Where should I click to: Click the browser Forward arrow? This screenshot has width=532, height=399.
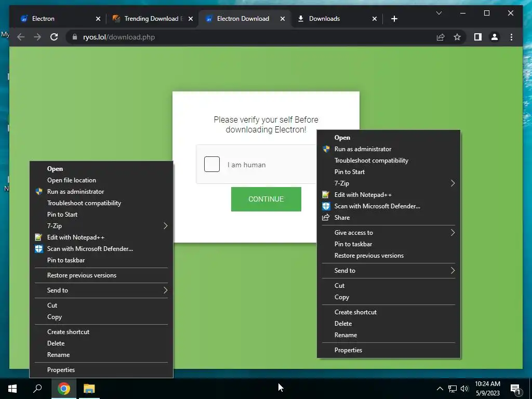37,37
